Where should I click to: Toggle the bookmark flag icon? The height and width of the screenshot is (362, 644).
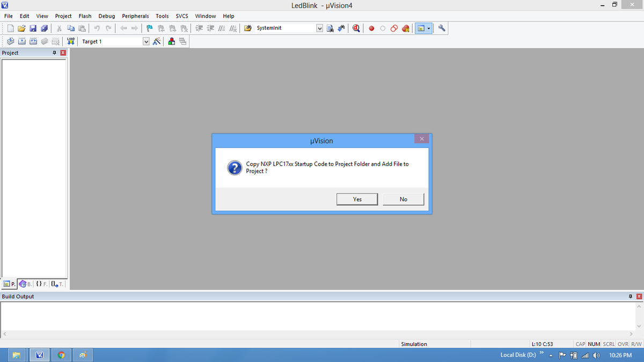pyautogui.click(x=150, y=28)
